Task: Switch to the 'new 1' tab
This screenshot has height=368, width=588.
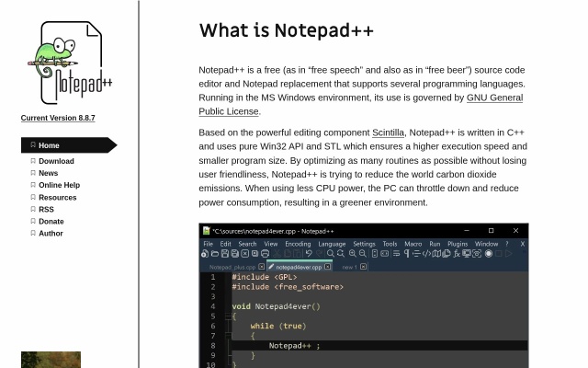Action: 349,267
